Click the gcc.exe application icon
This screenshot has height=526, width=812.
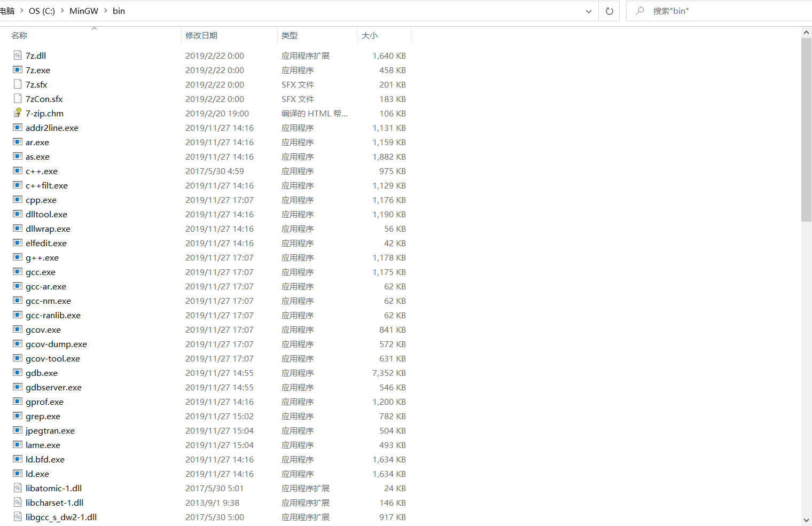pyautogui.click(x=17, y=272)
